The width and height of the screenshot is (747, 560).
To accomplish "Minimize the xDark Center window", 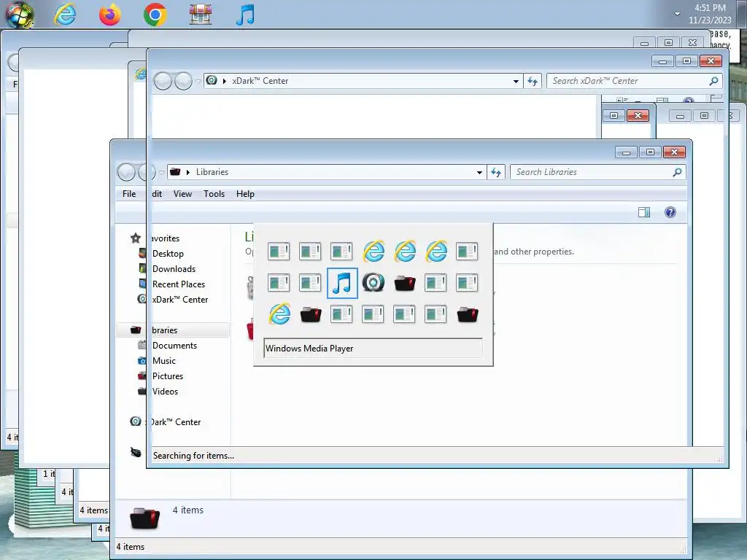I will point(662,61).
